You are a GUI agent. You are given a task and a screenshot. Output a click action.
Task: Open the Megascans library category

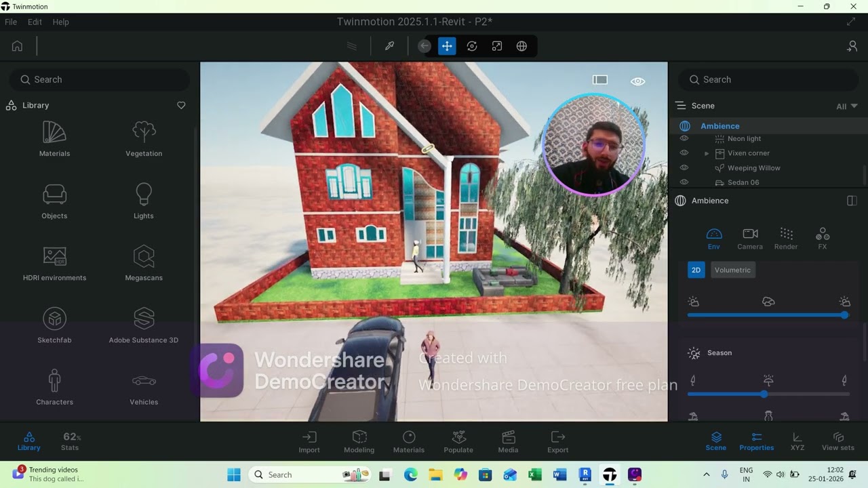pyautogui.click(x=144, y=264)
